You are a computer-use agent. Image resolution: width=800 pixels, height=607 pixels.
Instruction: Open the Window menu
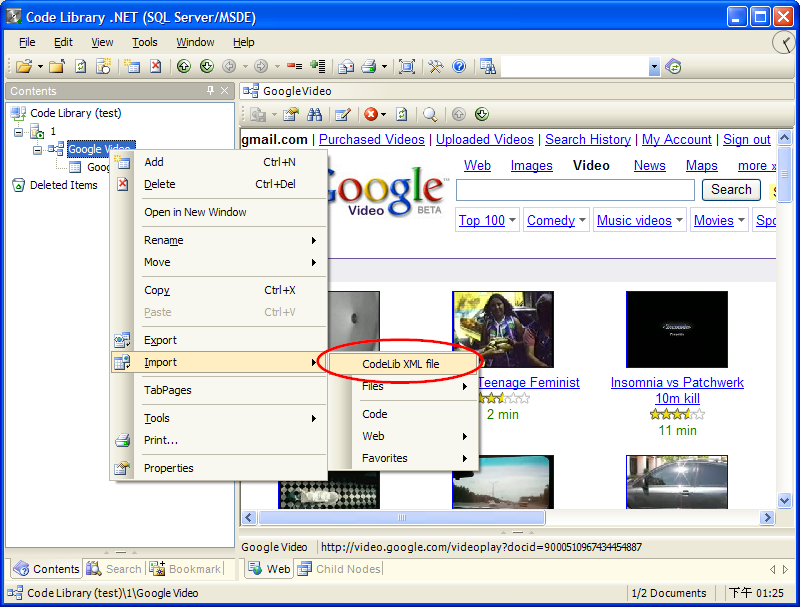pos(195,42)
